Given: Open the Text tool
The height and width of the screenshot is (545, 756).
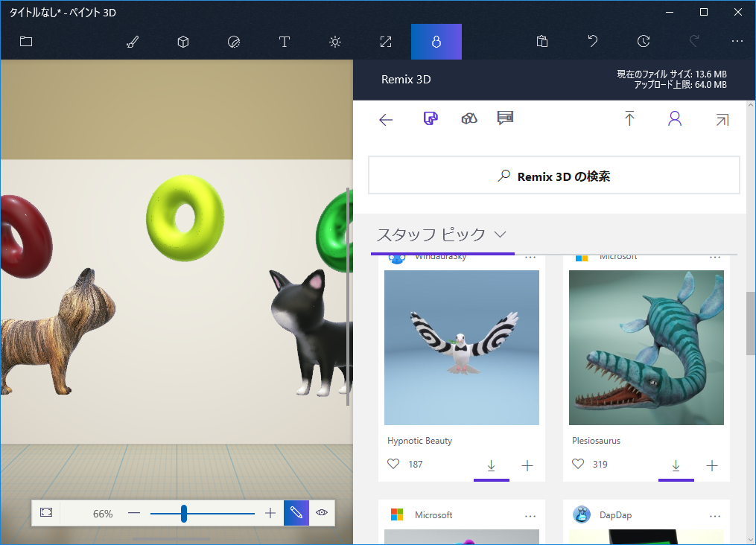Looking at the screenshot, I should [x=284, y=42].
